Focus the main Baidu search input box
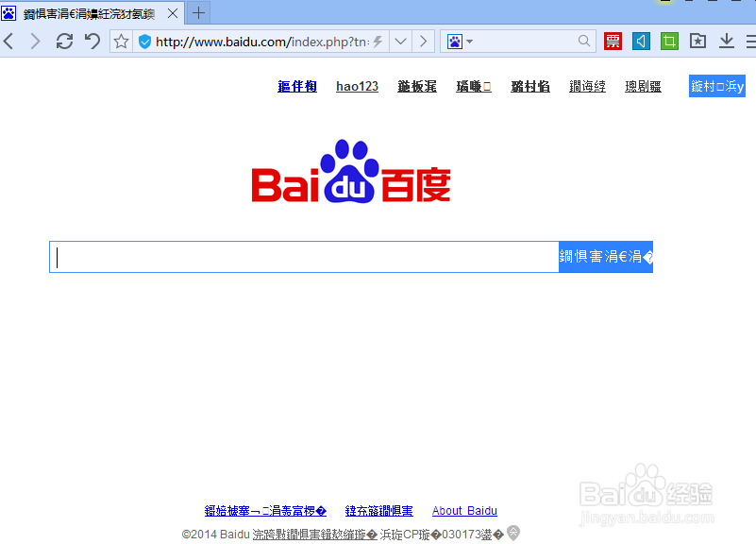This screenshot has width=756, height=544. coord(304,257)
